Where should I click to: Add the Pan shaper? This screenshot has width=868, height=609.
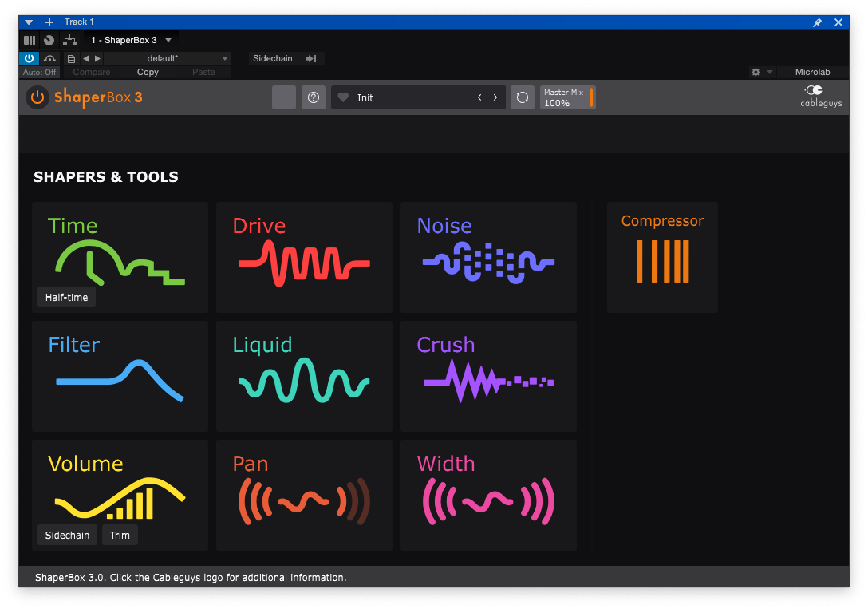point(304,496)
